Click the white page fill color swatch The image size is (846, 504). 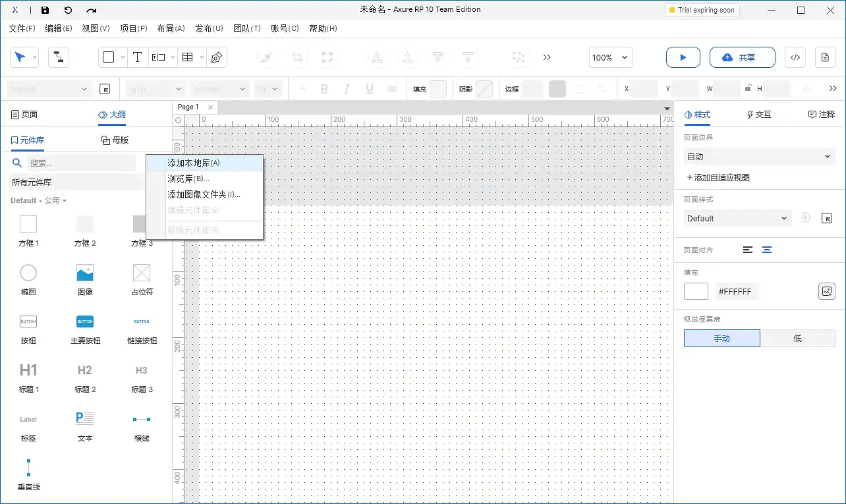(x=696, y=291)
